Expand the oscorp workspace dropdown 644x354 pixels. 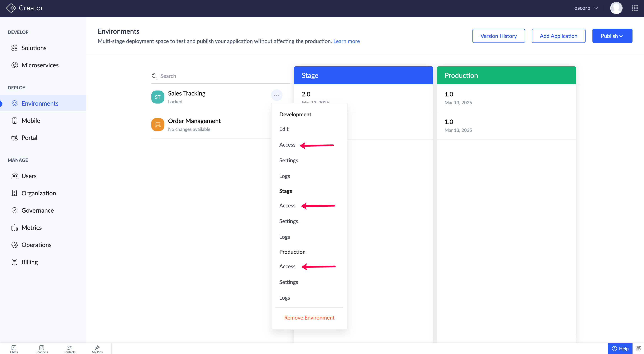pyautogui.click(x=586, y=8)
